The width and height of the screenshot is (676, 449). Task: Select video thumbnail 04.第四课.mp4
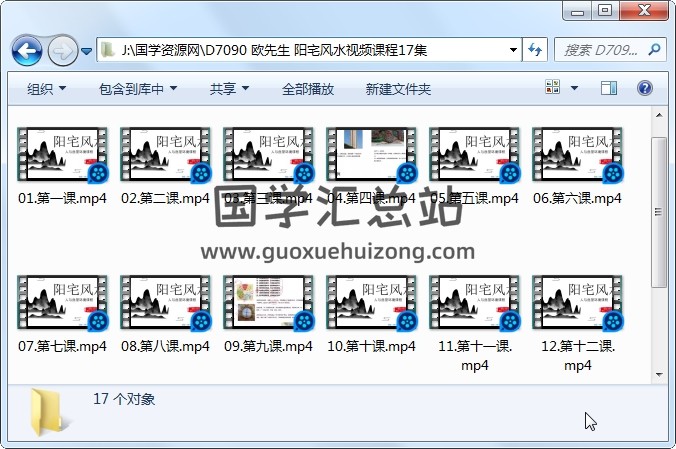(372, 154)
